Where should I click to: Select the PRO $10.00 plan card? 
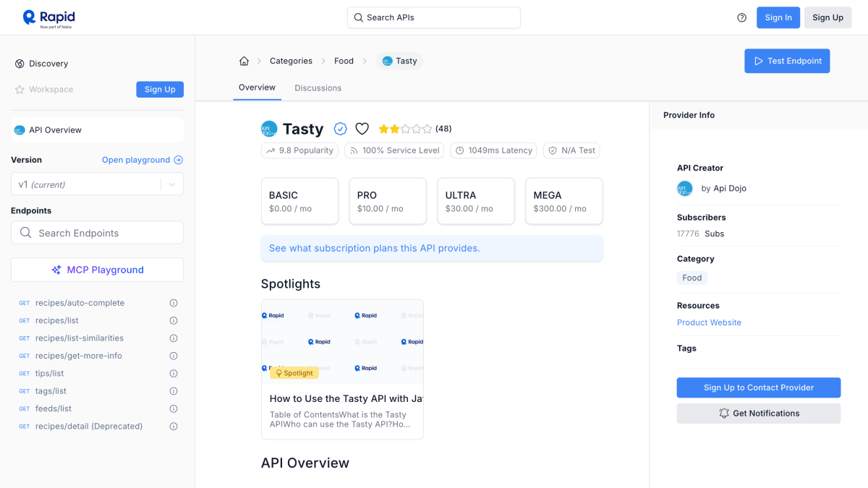point(388,201)
